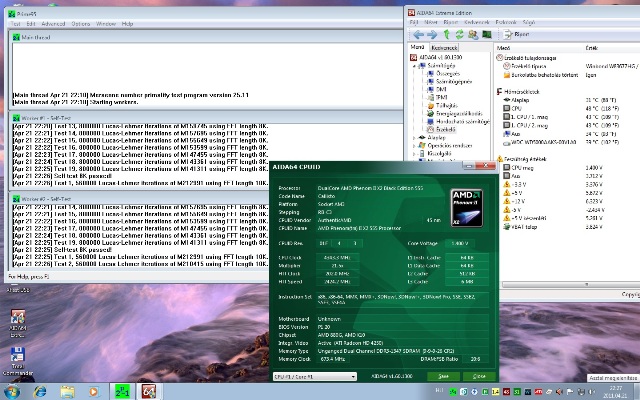Open the Kedvencek menu in AIDA64
The height and width of the screenshot is (400, 640).
click(477, 22)
